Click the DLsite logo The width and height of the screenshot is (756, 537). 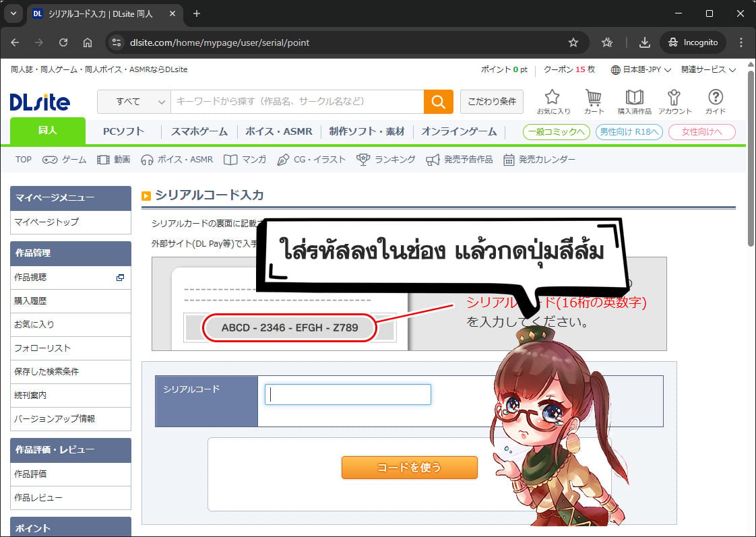(40, 102)
